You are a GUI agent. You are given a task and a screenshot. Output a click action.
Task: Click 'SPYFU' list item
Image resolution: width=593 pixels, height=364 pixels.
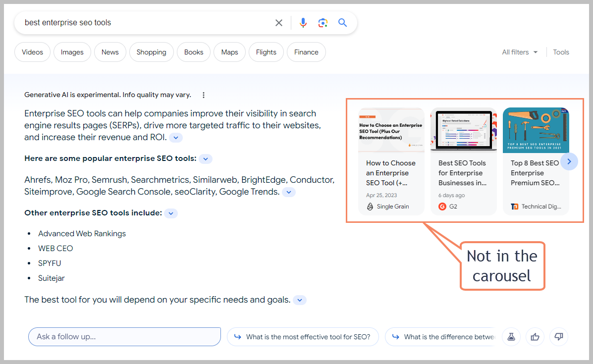[50, 263]
